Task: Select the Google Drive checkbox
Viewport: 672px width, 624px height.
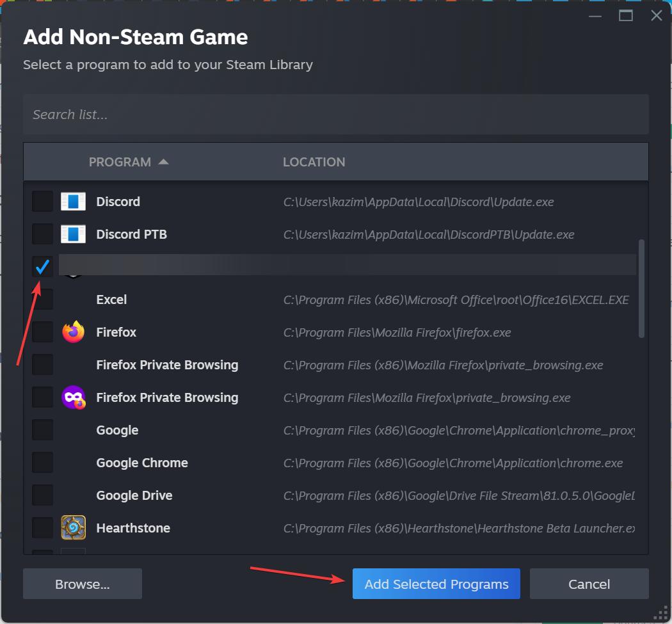Action: point(42,495)
